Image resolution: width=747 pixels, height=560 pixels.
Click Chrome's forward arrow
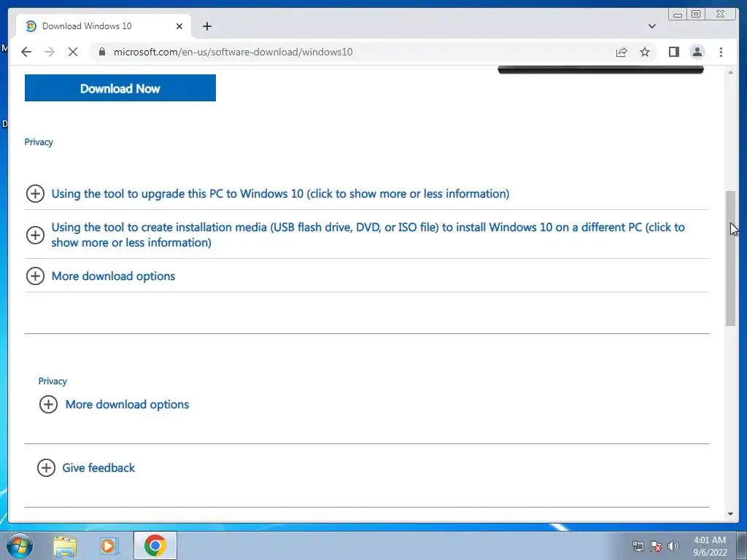(x=50, y=52)
